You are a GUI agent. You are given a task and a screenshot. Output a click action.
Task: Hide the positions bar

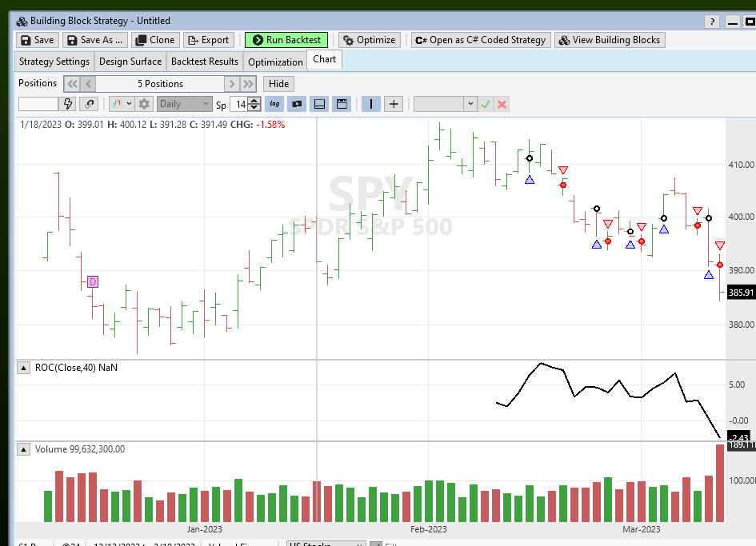(x=278, y=84)
